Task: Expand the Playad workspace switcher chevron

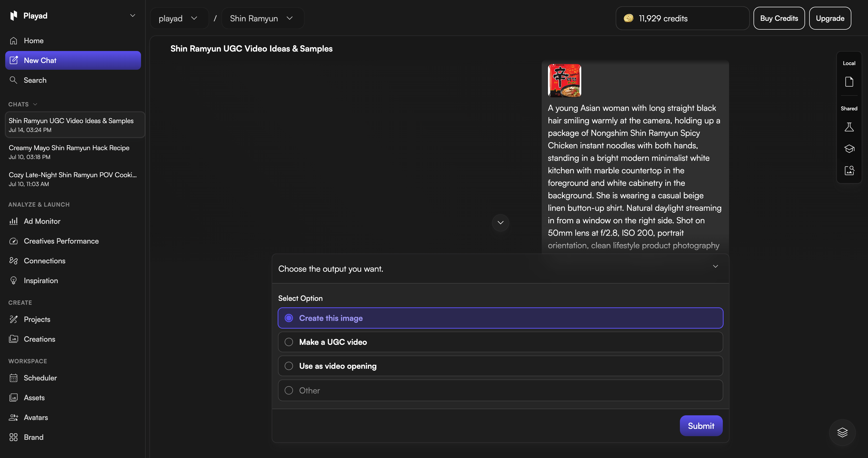Action: [133, 16]
